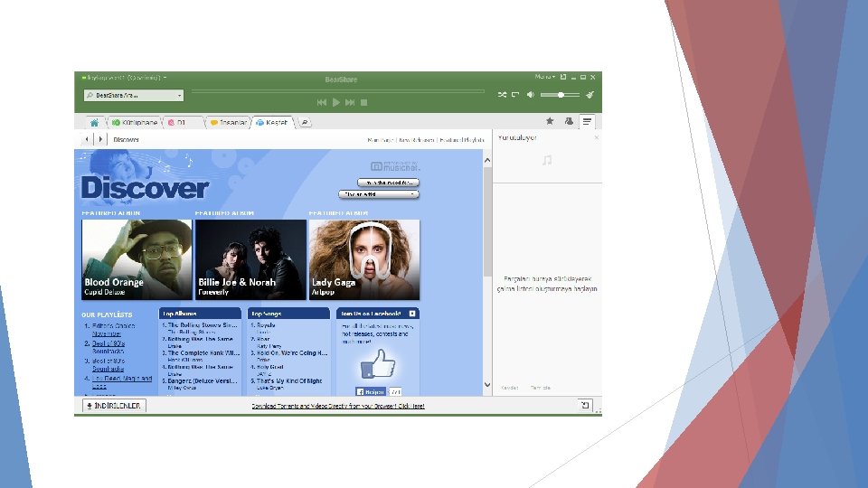Image resolution: width=868 pixels, height=488 pixels.
Task: Open the Download Torrents and Videos link
Action: pyautogui.click(x=338, y=406)
